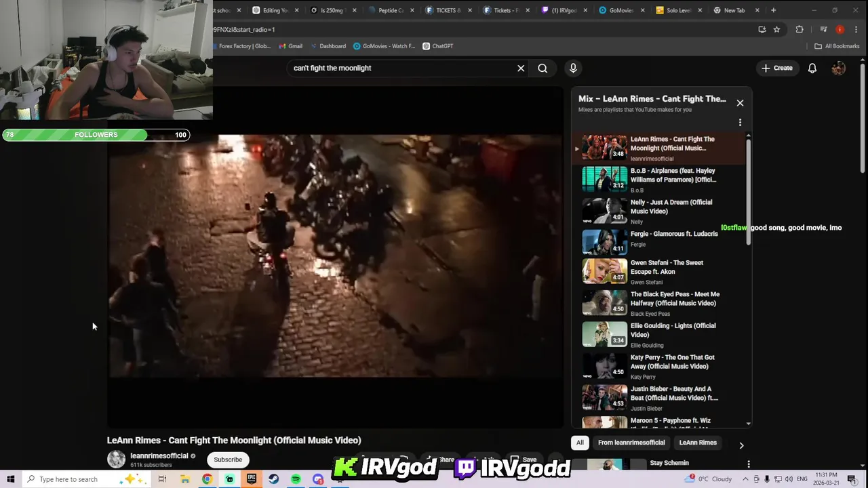The width and height of the screenshot is (868, 488).
Task: Play Justin Bieber Beauty And A Beat
Action: (x=658, y=398)
